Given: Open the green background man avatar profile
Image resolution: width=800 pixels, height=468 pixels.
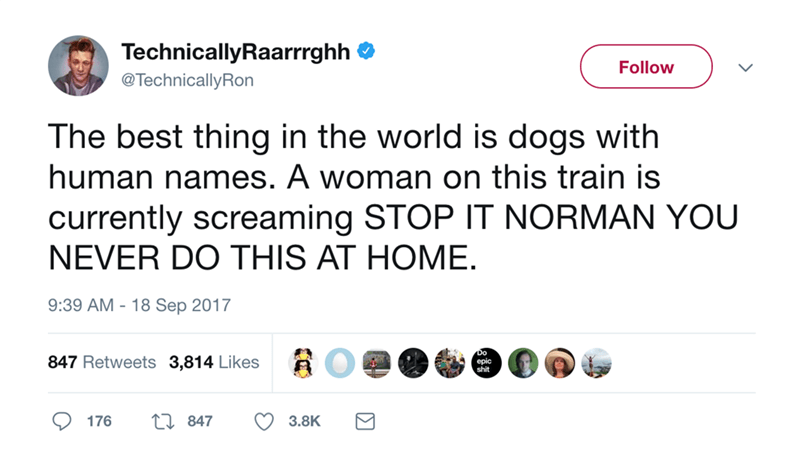Looking at the screenshot, I should pyautogui.click(x=521, y=363).
